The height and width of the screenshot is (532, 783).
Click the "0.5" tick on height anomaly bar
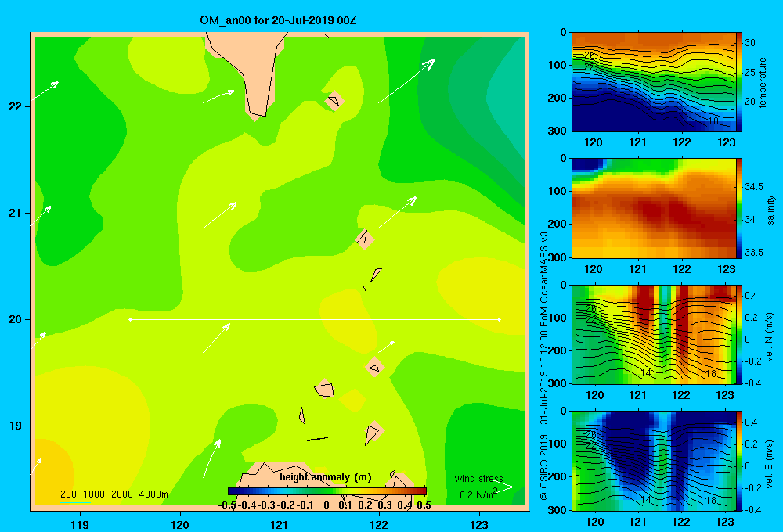click(424, 505)
